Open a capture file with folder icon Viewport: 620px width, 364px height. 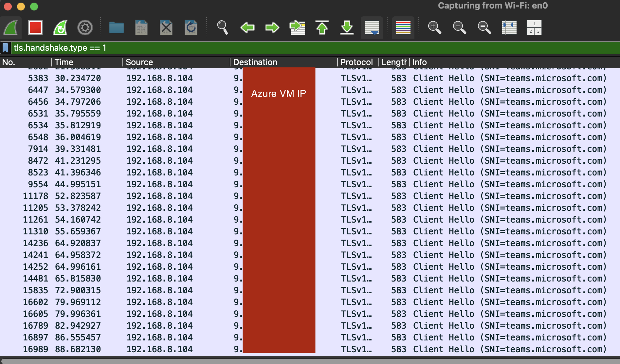click(x=117, y=27)
